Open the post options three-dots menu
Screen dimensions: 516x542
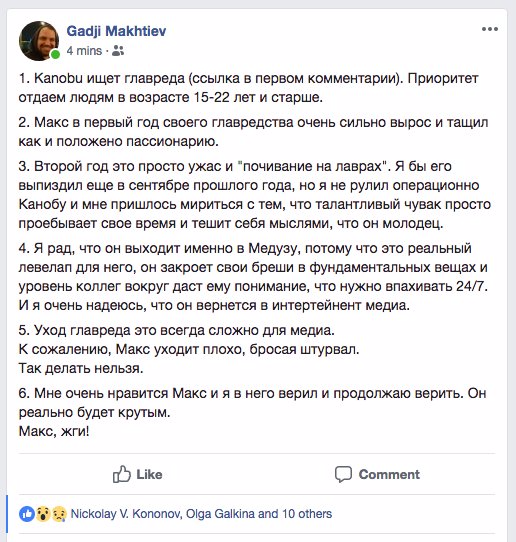click(x=490, y=29)
